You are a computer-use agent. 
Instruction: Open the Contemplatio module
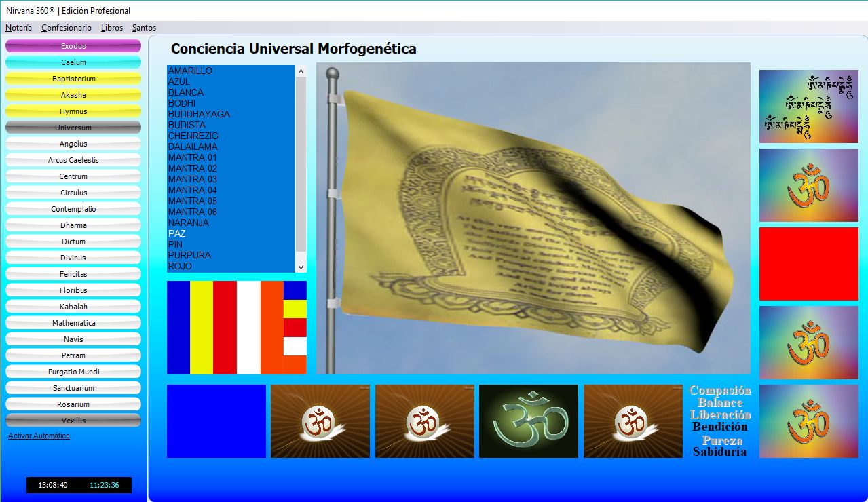pos(73,209)
